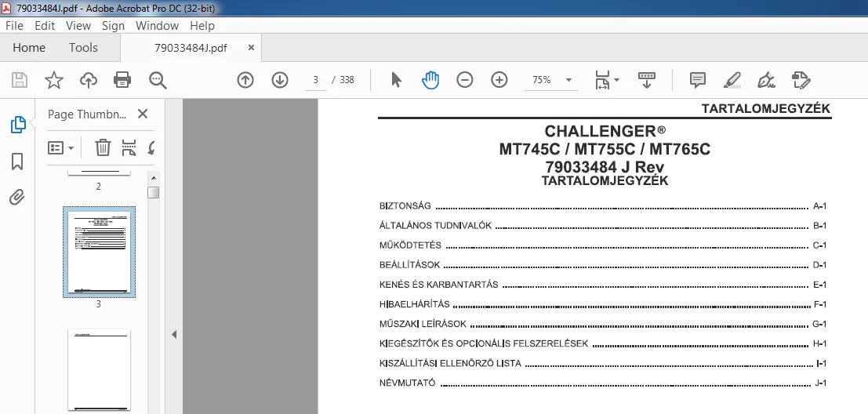Click the MT745C / MT755C / MT765C heading

[x=605, y=150]
